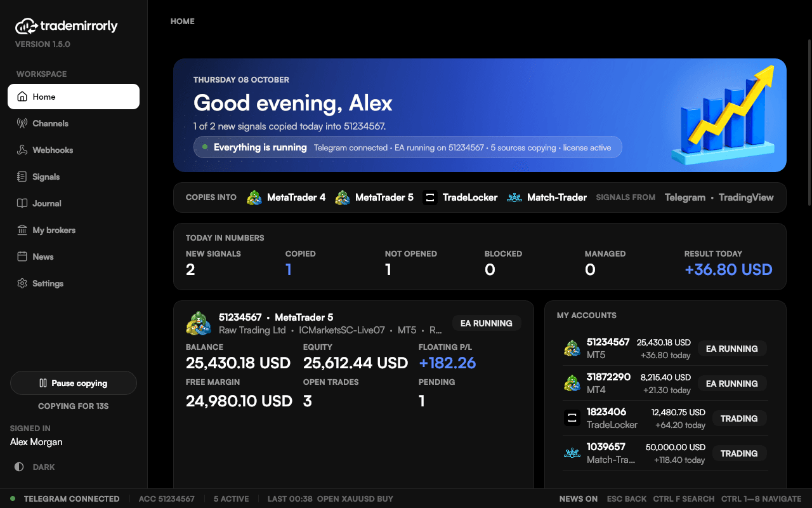Click the Home house icon in sidebar

pyautogui.click(x=22, y=97)
